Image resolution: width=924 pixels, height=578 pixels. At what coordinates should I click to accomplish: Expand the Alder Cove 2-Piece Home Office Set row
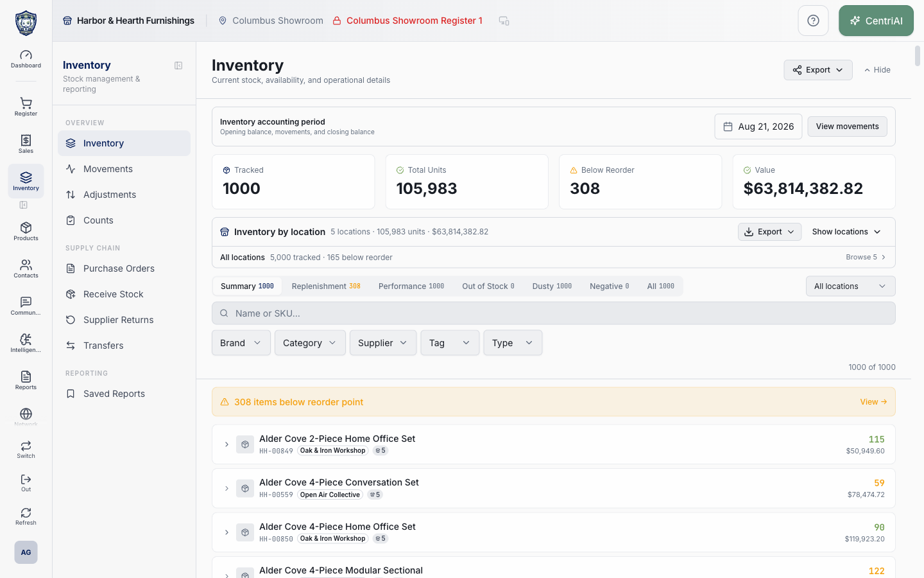tap(227, 444)
